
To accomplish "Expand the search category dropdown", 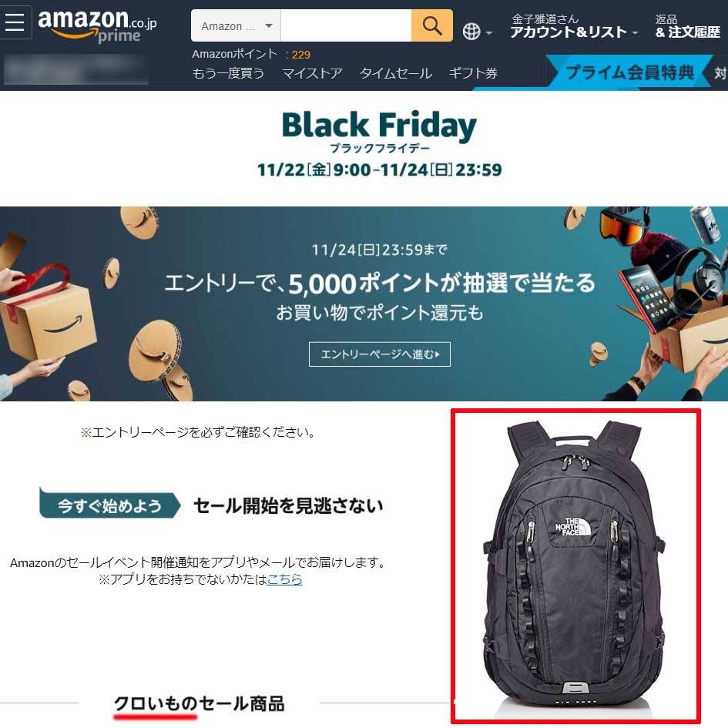I will pos(236,26).
